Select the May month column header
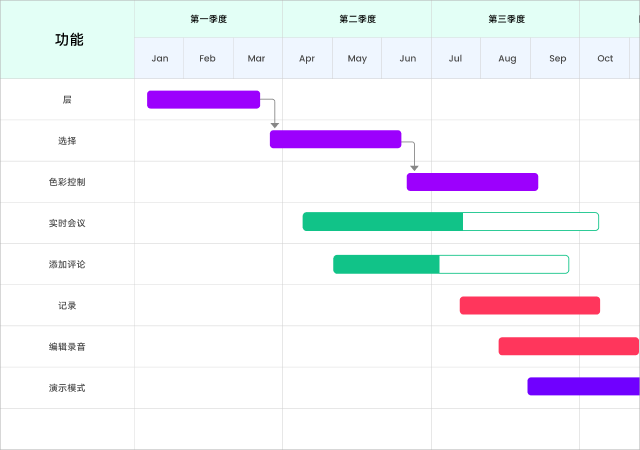This screenshot has height=450, width=640. [x=357, y=58]
